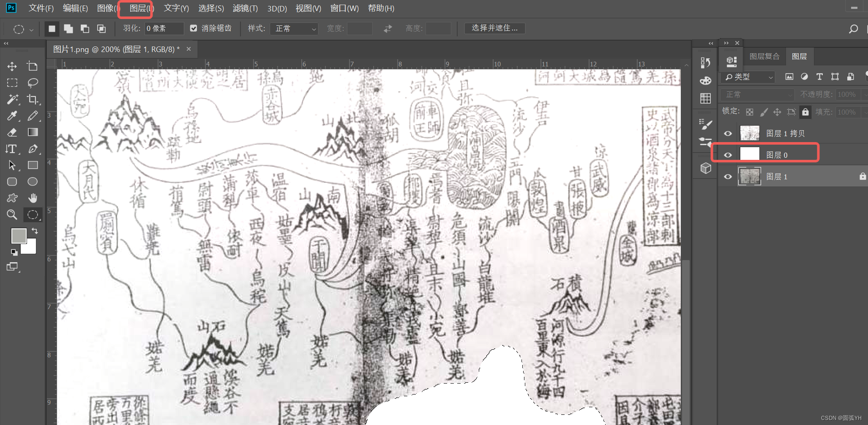Select the Lasso tool

point(32,83)
